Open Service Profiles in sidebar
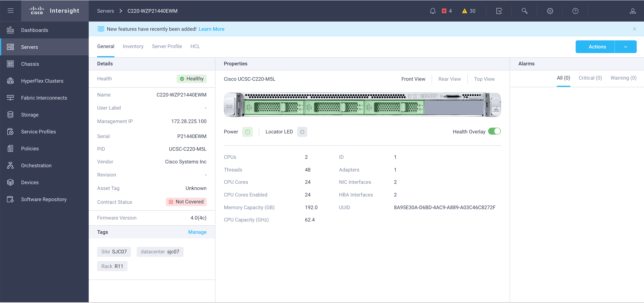Image resolution: width=644 pixels, height=303 pixels. 45,132
